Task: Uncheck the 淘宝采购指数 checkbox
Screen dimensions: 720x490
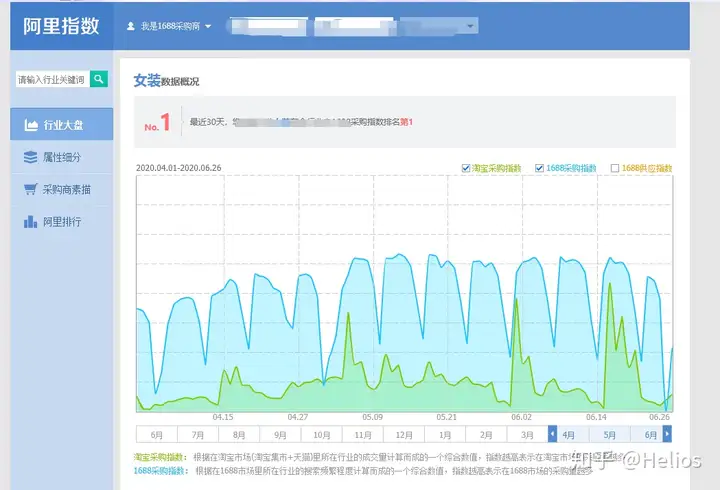Action: pyautogui.click(x=466, y=168)
